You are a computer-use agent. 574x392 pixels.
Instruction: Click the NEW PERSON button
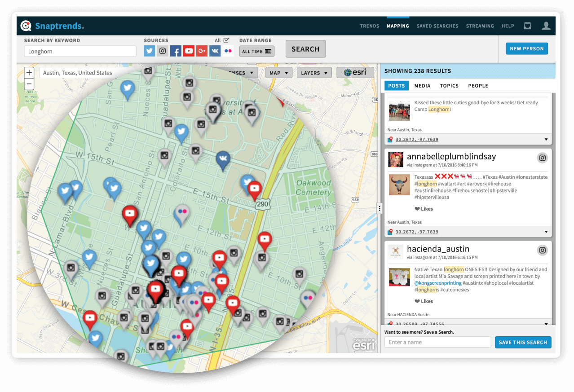click(x=527, y=48)
